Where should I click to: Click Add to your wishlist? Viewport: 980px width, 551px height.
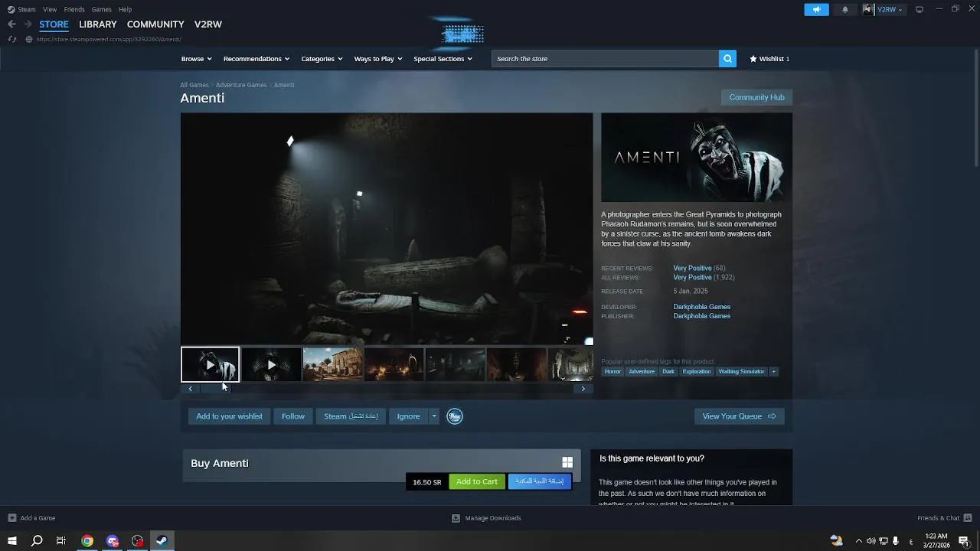pos(229,416)
